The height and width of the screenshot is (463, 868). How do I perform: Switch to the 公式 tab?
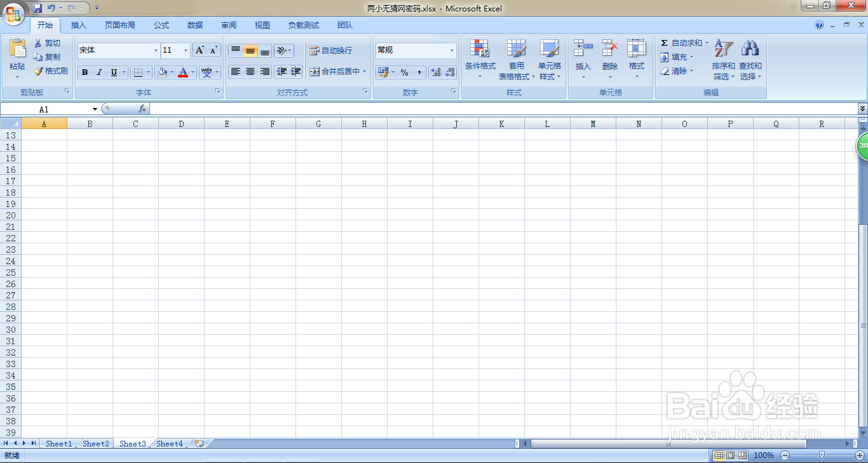pos(161,25)
